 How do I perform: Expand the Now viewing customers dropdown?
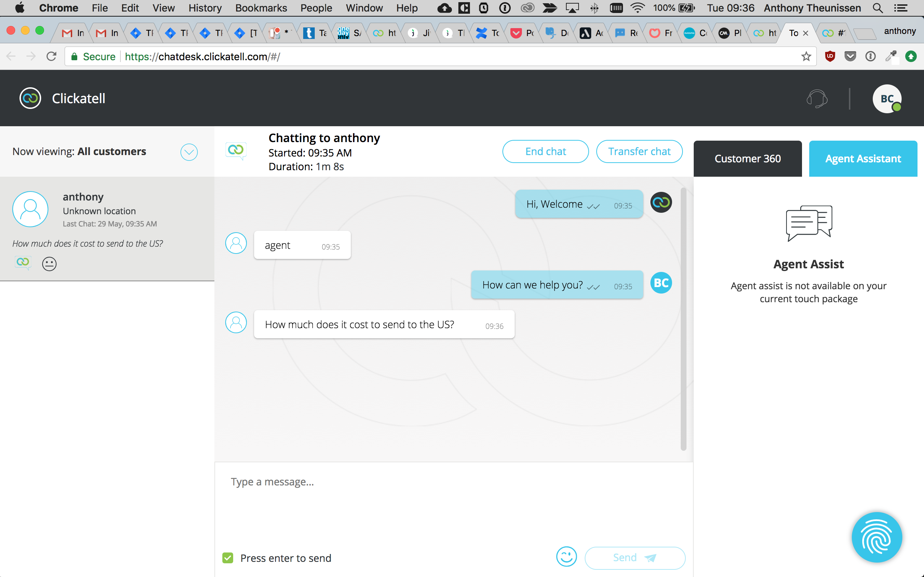[x=189, y=152]
